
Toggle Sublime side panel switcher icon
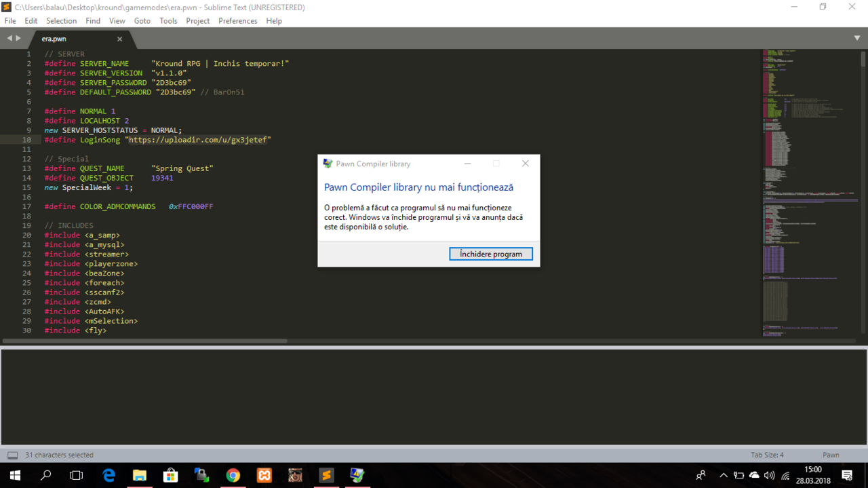(12, 455)
